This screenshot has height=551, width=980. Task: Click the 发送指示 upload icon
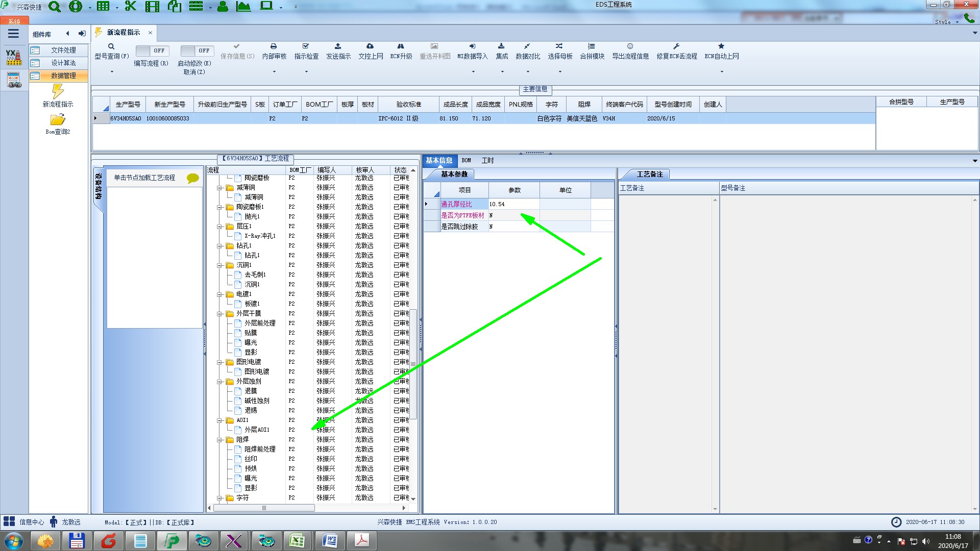(338, 46)
